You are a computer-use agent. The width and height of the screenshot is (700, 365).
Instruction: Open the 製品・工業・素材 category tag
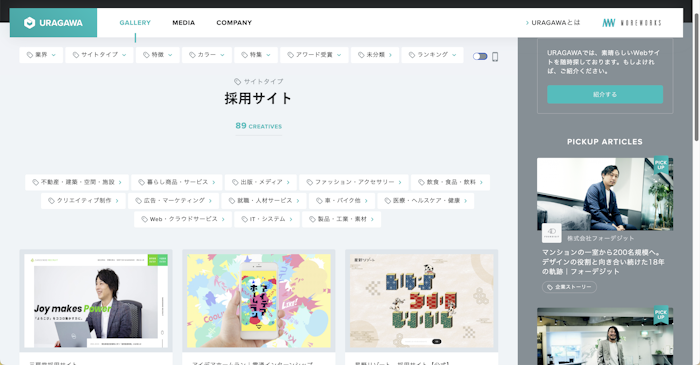click(342, 220)
